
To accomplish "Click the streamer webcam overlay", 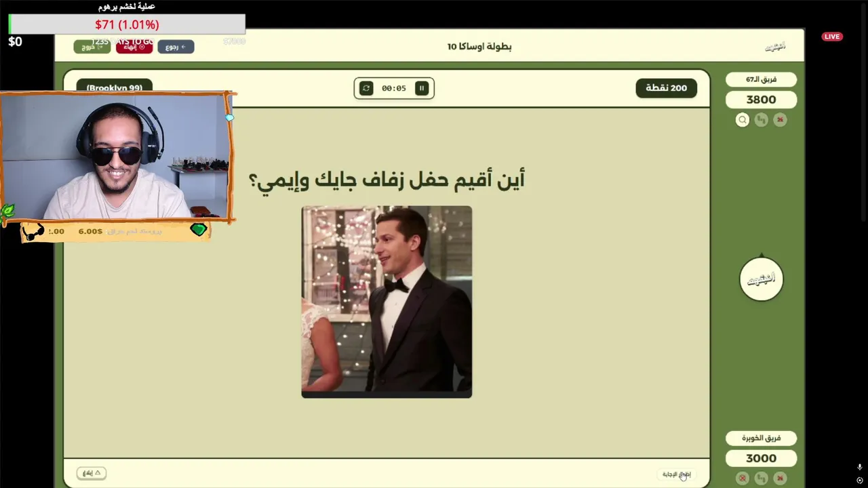I will (x=117, y=157).
